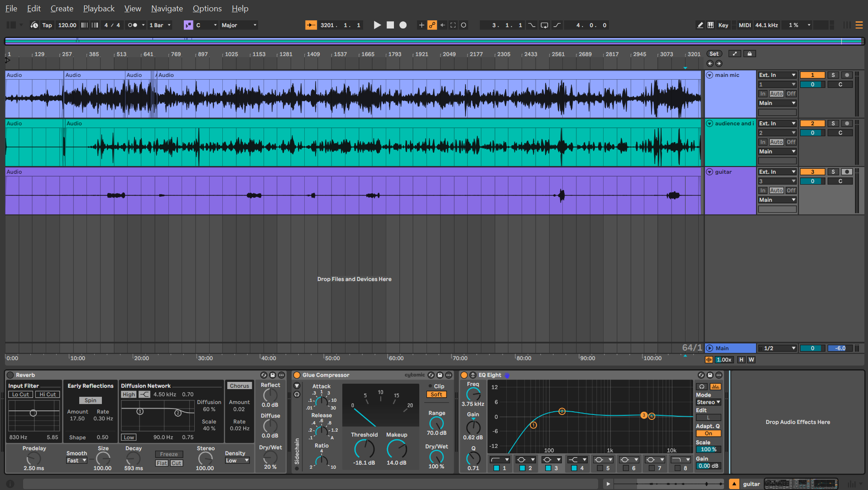Screen dimensions: 868x490
Task: Open the Options menu
Action: click(207, 8)
